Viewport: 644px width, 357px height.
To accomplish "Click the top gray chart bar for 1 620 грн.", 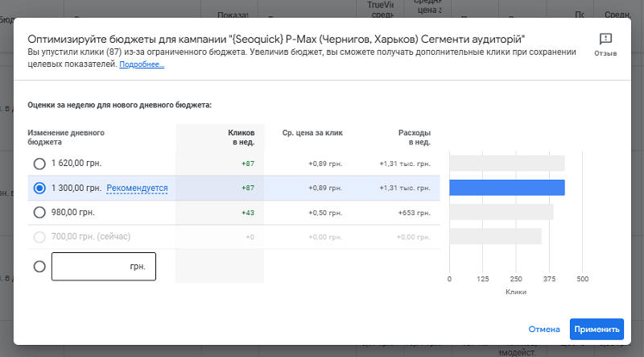I will (x=507, y=163).
